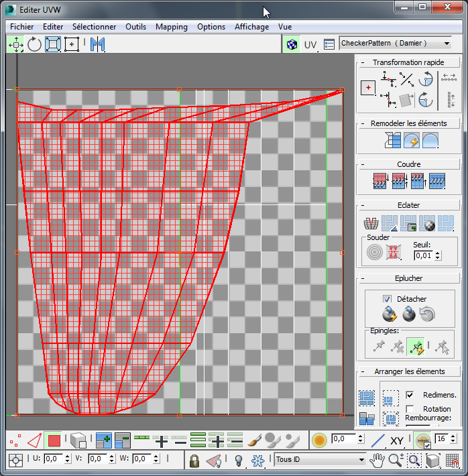The image size is (468, 476).
Task: Click the XY falloff space button
Action: (x=397, y=440)
